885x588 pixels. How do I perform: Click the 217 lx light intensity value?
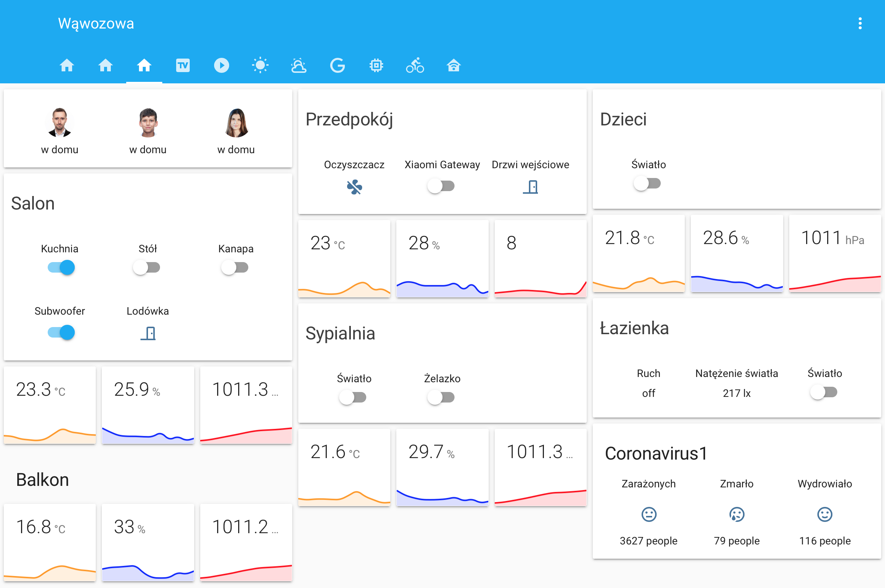pyautogui.click(x=736, y=393)
